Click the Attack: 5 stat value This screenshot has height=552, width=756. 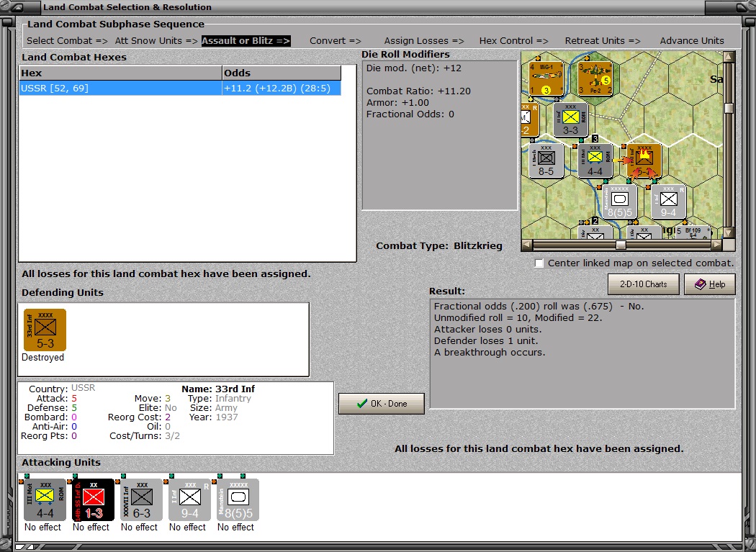pyautogui.click(x=74, y=399)
